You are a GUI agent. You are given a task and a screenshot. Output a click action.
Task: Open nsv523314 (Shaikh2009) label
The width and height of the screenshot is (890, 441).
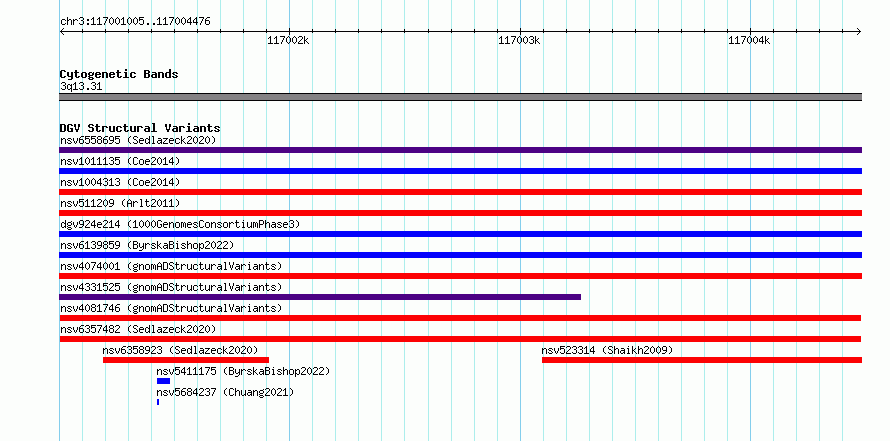[607, 350]
